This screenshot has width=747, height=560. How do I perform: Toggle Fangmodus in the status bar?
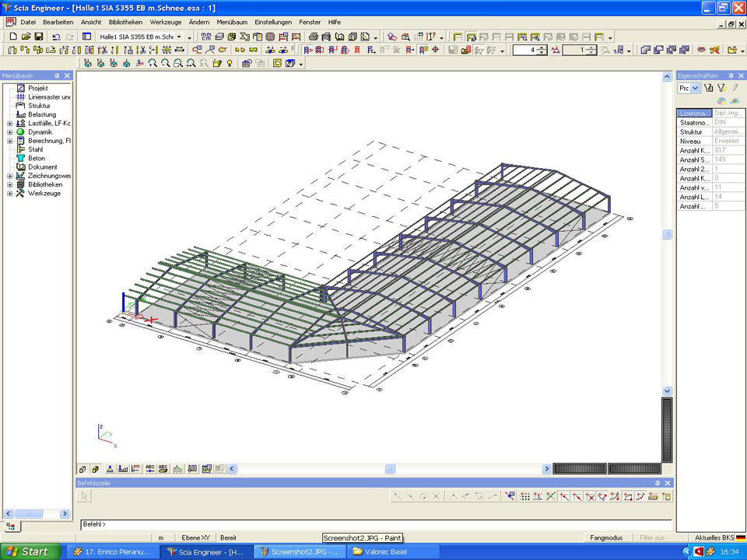tap(605, 537)
